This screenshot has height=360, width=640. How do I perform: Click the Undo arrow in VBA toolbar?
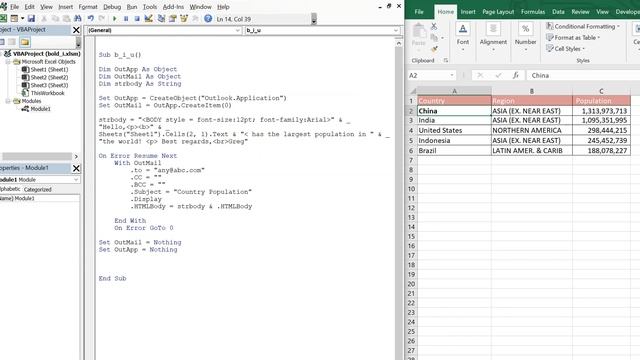tap(91, 19)
